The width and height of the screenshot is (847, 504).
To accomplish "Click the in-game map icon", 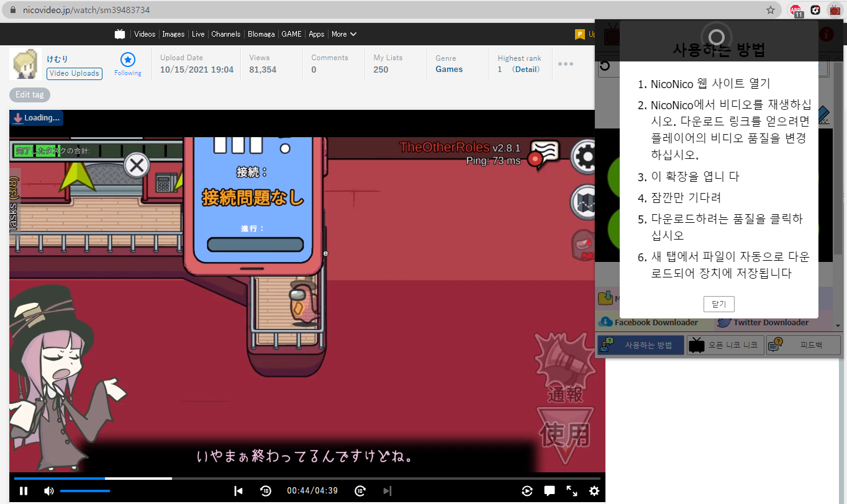I will click(x=584, y=201).
